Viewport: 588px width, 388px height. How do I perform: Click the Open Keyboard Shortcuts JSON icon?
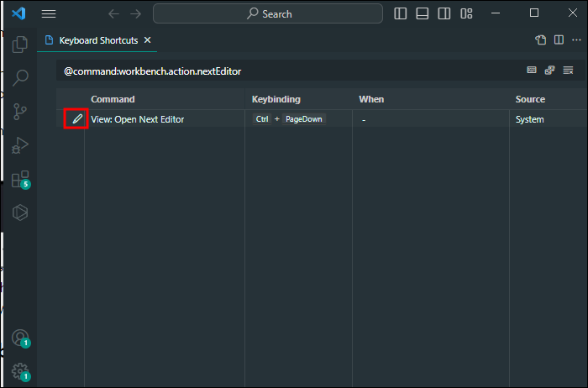[540, 39]
